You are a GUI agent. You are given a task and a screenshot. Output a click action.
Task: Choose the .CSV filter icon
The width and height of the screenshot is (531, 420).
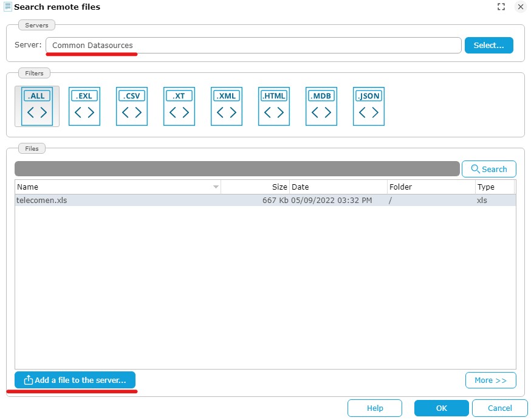coord(132,106)
